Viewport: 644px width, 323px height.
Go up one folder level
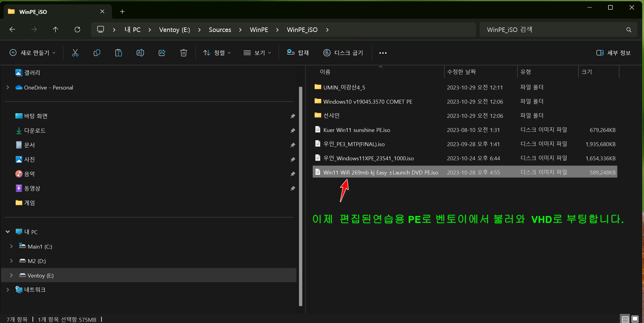pos(55,30)
